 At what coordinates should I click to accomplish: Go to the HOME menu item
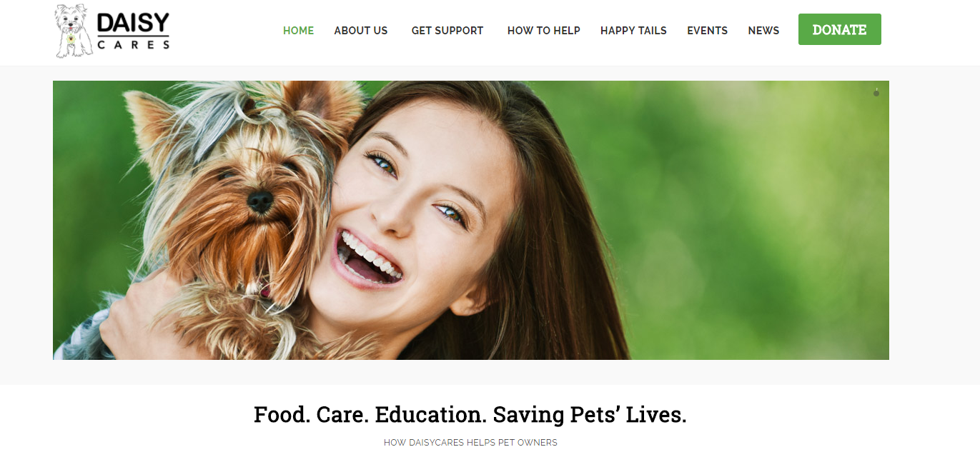click(x=299, y=31)
